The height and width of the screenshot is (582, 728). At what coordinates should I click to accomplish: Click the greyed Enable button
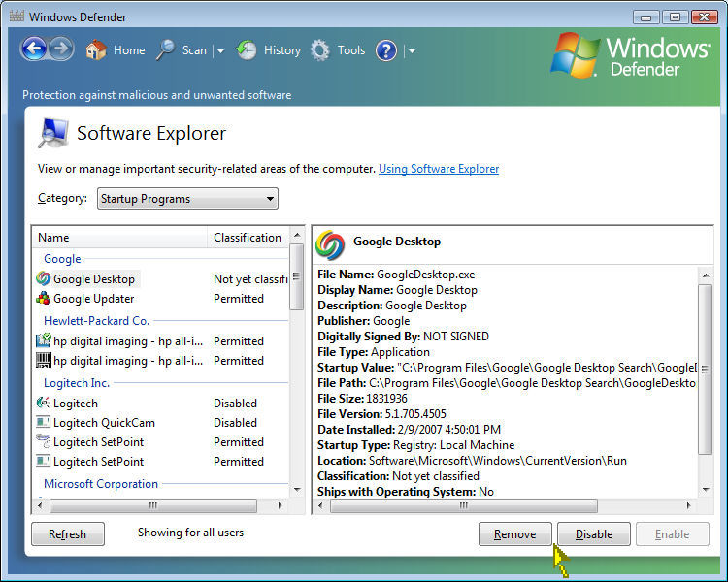[673, 534]
